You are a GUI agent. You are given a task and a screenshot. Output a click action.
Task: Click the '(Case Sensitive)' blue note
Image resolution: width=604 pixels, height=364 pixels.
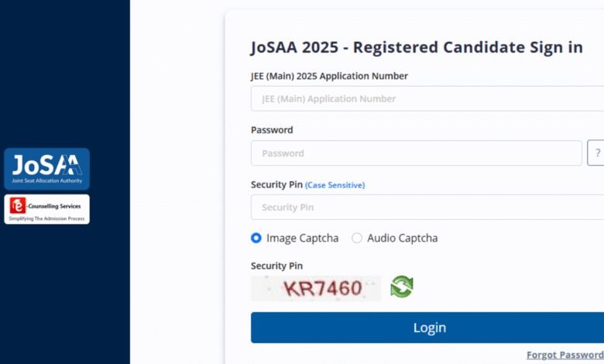pyautogui.click(x=335, y=185)
